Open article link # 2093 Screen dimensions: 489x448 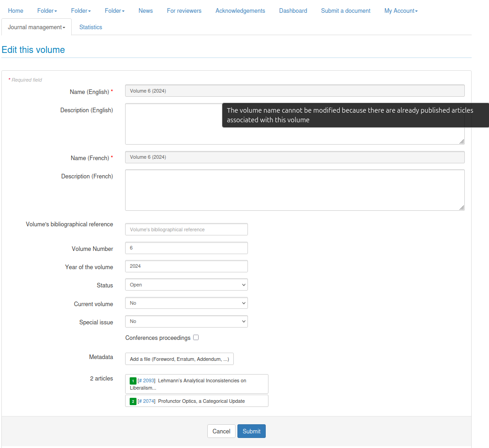pos(147,380)
